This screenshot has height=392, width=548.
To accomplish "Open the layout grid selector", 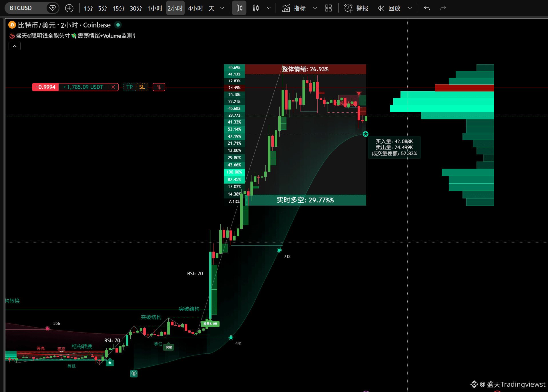I will click(328, 8).
